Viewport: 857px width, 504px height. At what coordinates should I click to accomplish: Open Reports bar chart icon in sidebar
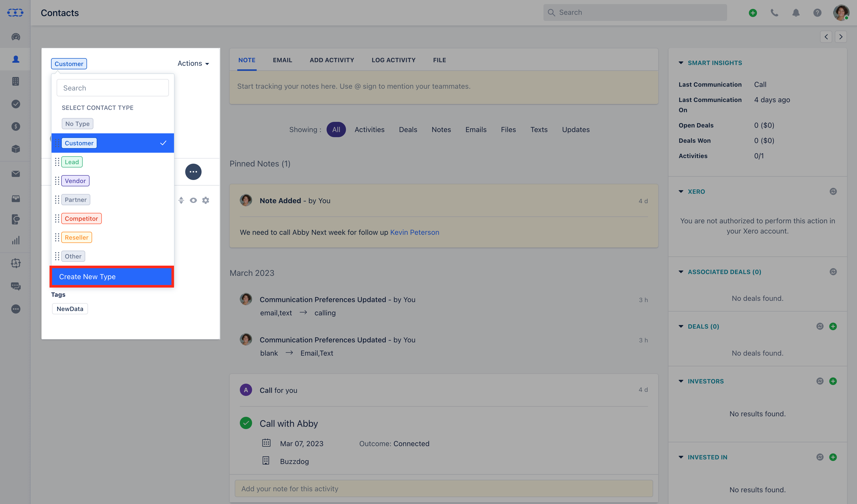pyautogui.click(x=16, y=241)
